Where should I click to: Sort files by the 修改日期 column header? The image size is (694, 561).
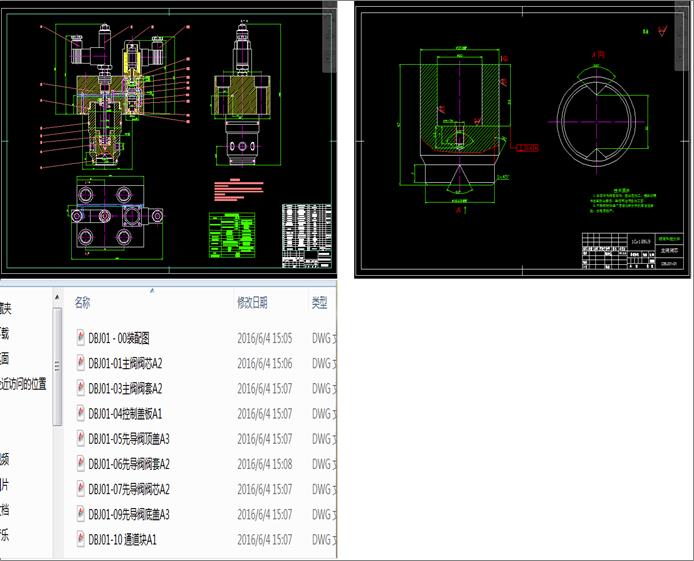(252, 303)
